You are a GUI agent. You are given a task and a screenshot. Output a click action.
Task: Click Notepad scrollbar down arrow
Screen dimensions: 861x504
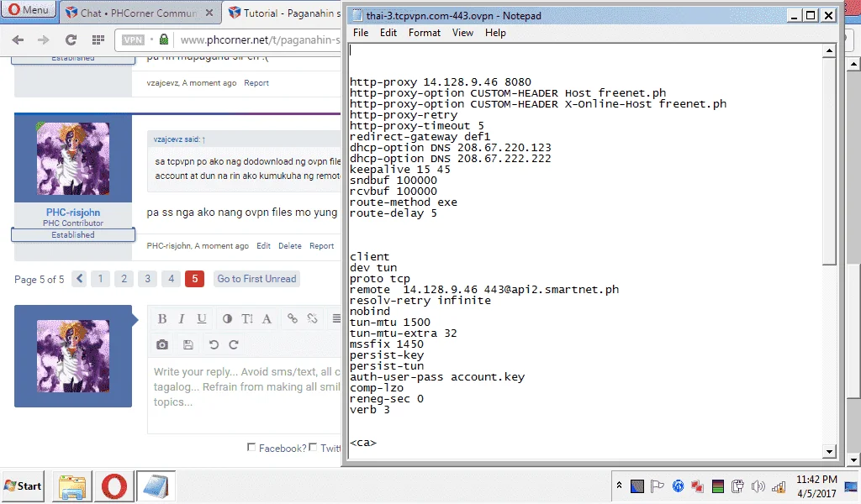pyautogui.click(x=829, y=452)
